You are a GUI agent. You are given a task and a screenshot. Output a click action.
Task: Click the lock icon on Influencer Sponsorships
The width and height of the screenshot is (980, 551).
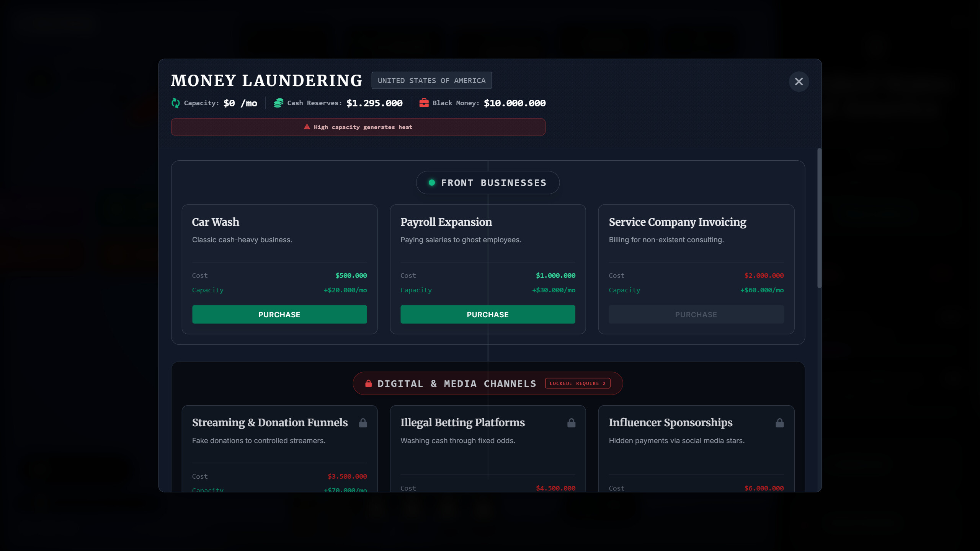click(780, 422)
